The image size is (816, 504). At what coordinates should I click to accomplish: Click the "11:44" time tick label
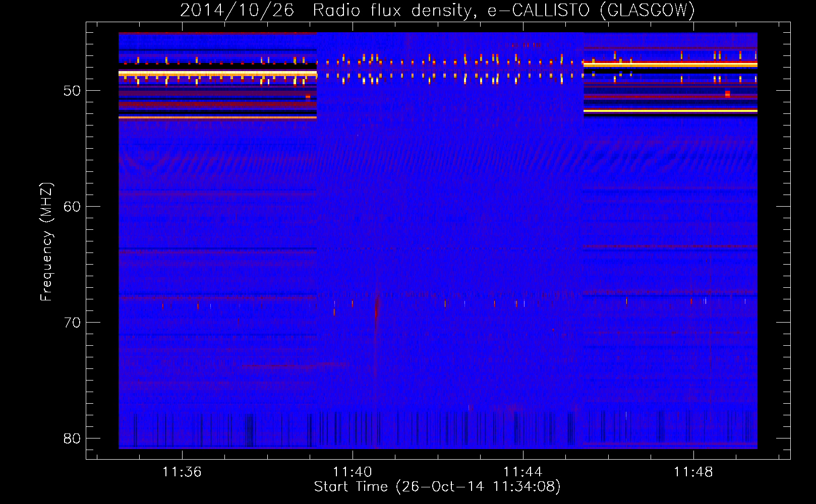523,472
